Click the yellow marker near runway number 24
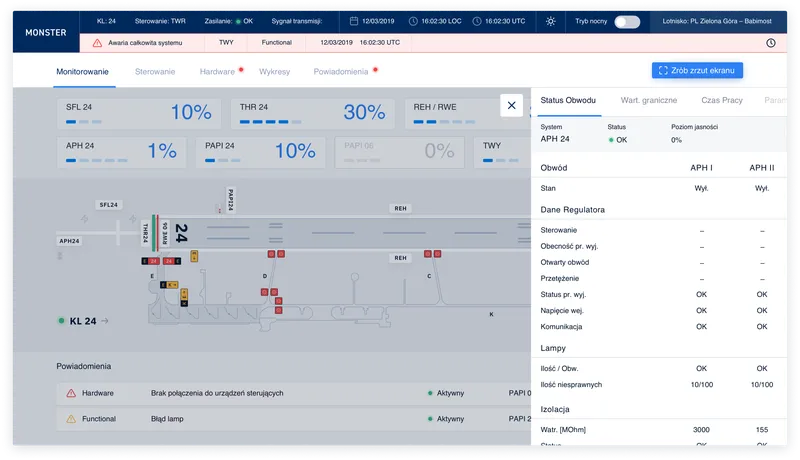The image size is (800, 460). point(194,256)
